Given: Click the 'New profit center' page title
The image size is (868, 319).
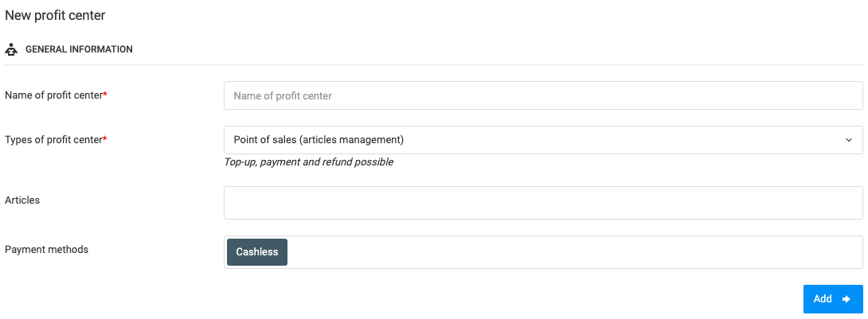Looking at the screenshot, I should (55, 15).
